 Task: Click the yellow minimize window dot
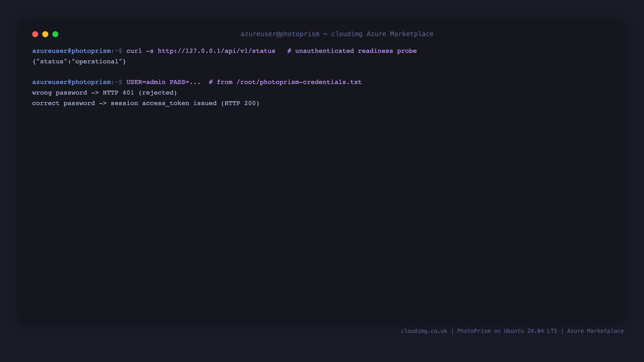(x=45, y=34)
